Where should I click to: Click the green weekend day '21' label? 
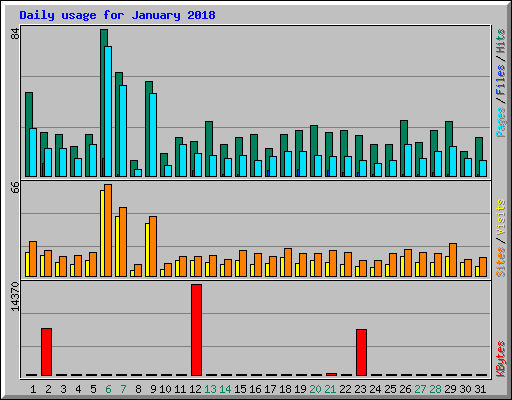[x=330, y=389]
